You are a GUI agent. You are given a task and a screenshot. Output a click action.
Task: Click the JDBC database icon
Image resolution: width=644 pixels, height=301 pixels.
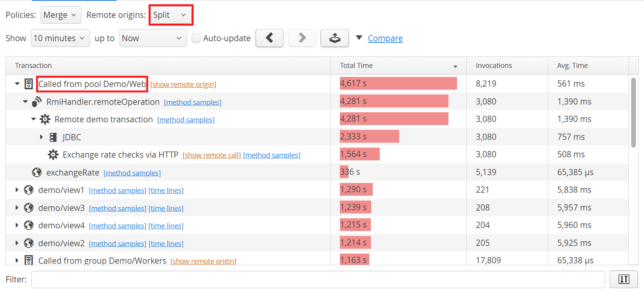click(53, 137)
